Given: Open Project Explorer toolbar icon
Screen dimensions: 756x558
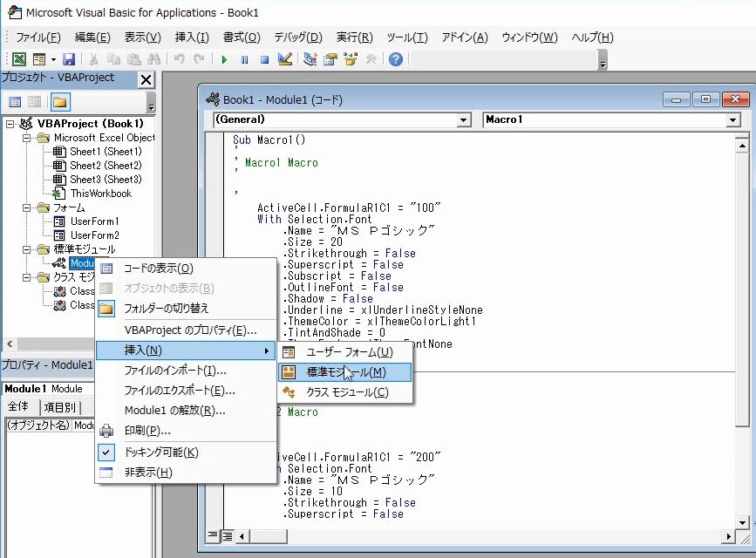Looking at the screenshot, I should (x=310, y=59).
